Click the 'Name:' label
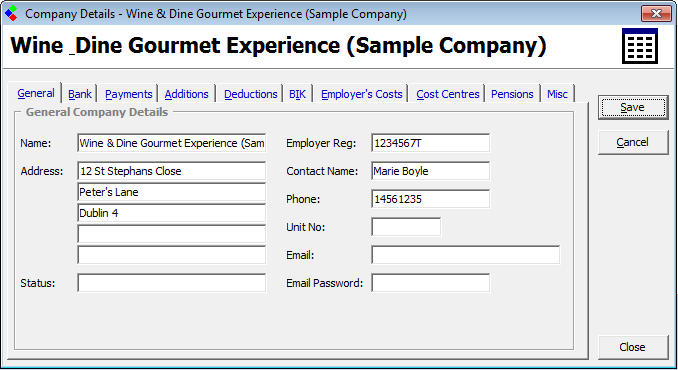The height and width of the screenshot is (370, 678). click(x=35, y=143)
